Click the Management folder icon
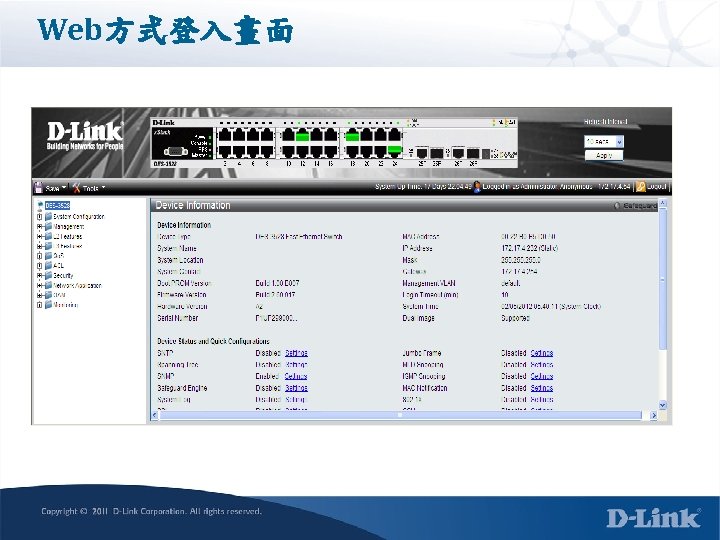The height and width of the screenshot is (540, 720). click(48, 226)
